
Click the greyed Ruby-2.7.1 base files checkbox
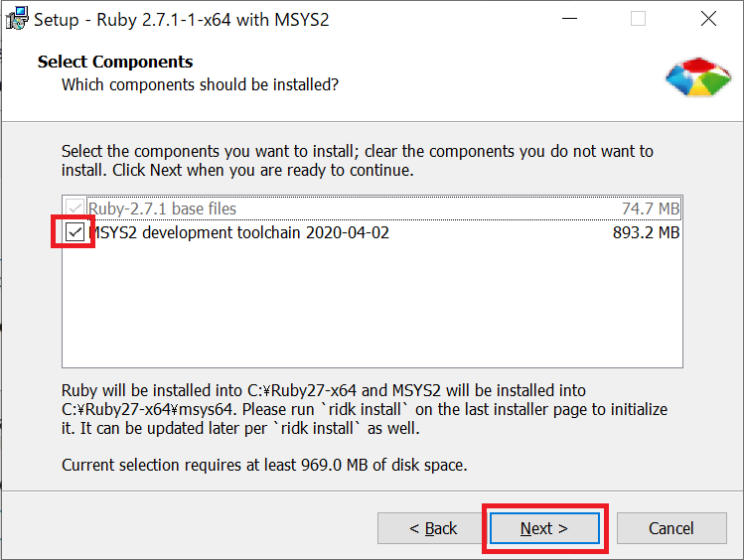[74, 209]
